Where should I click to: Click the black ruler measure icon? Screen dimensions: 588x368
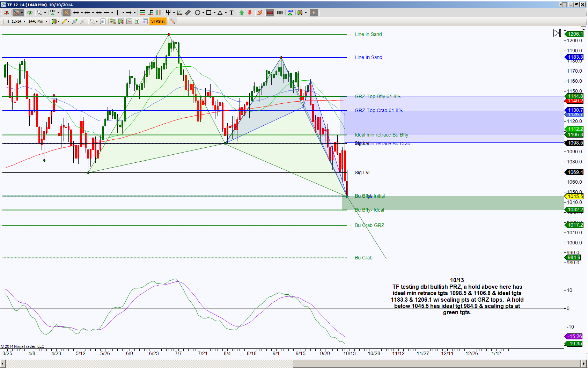coord(280,13)
